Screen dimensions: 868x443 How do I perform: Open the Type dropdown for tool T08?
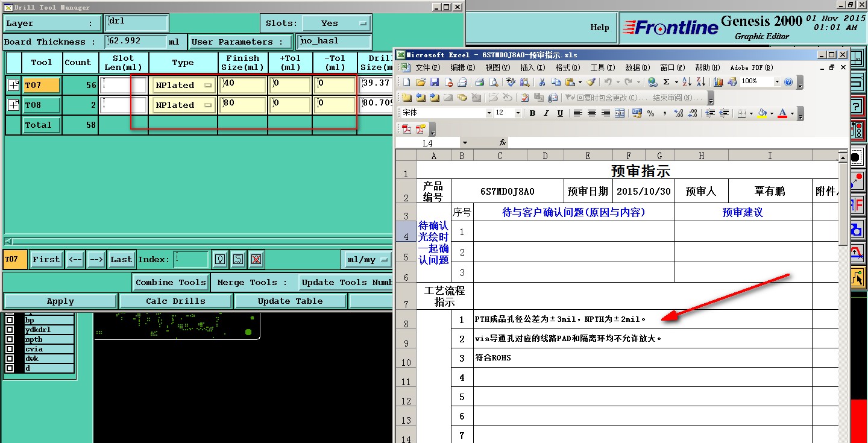(184, 105)
